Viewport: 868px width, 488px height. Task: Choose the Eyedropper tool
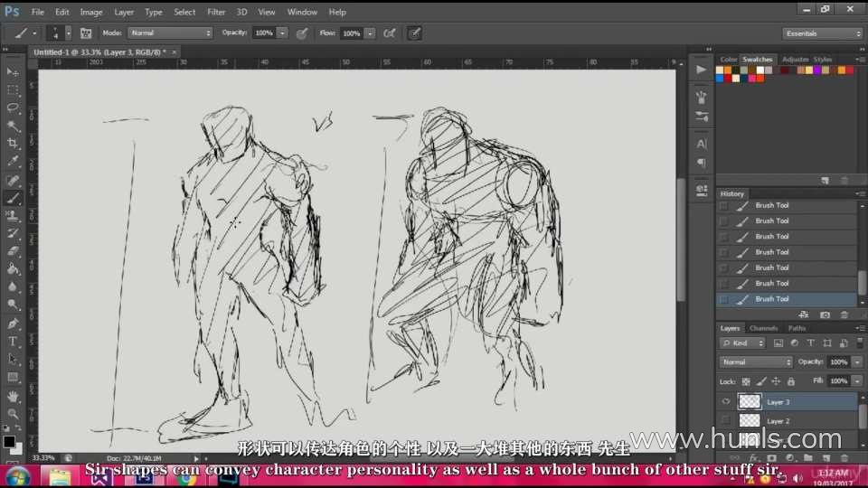pos(13,162)
